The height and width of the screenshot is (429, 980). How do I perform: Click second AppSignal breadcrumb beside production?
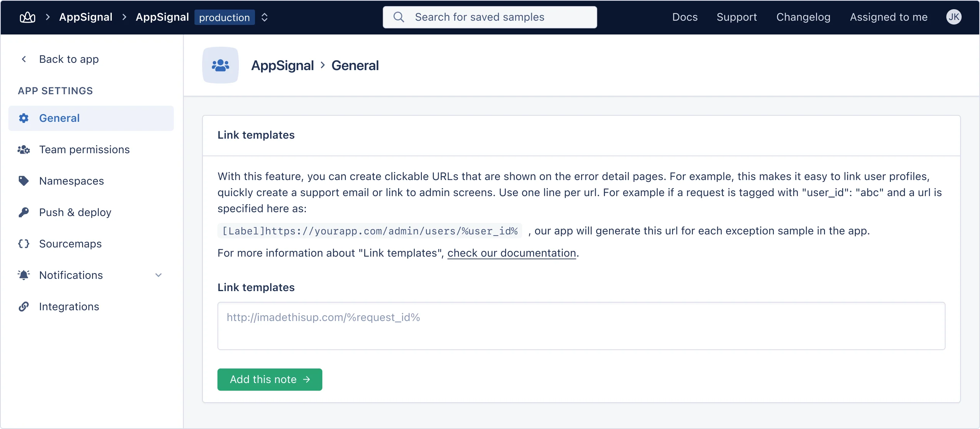[162, 17]
